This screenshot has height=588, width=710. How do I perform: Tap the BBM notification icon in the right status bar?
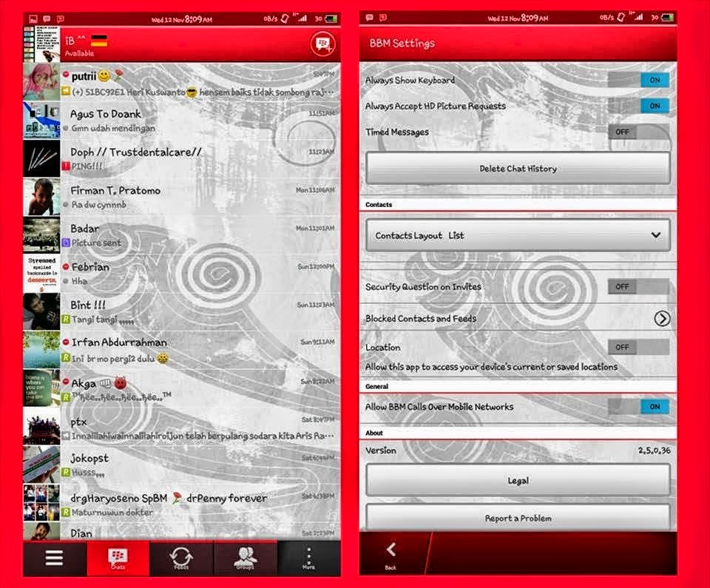coord(370,18)
